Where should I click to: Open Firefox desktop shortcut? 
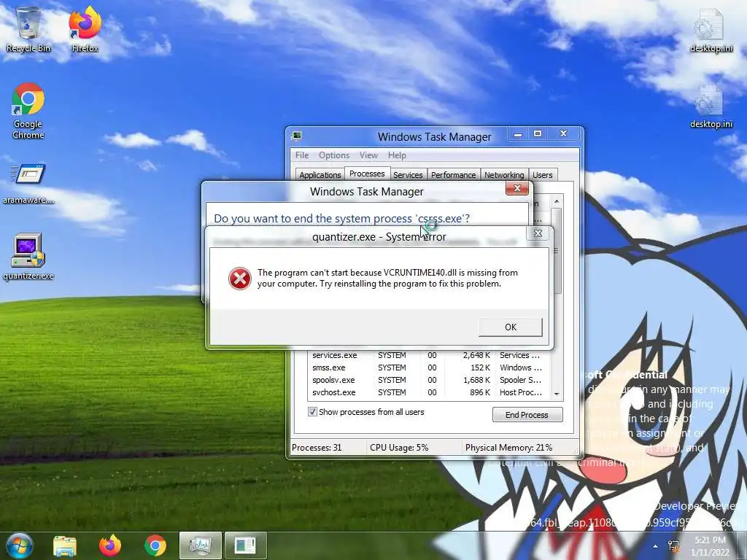pos(85,29)
